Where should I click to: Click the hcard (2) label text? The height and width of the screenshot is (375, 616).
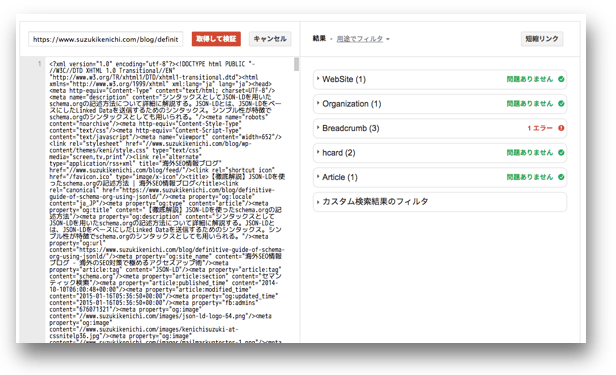(339, 153)
